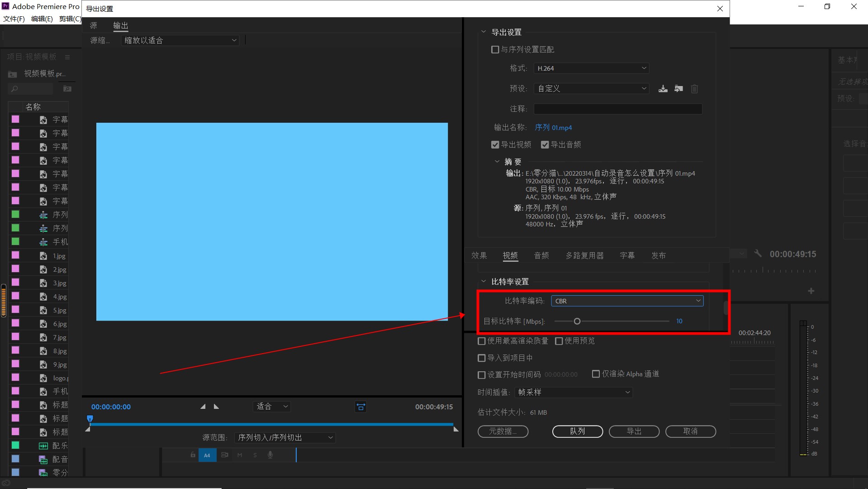Enable the 与序列设置匹配 checkbox
The image size is (868, 489).
click(495, 50)
